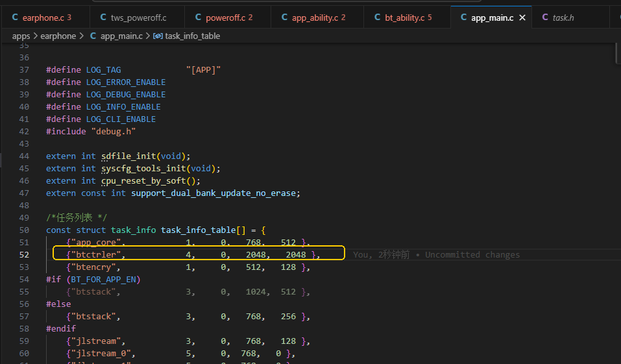621x364 pixels.
Task: Click the 'earphone' breadcrumb folder
Action: 58,36
